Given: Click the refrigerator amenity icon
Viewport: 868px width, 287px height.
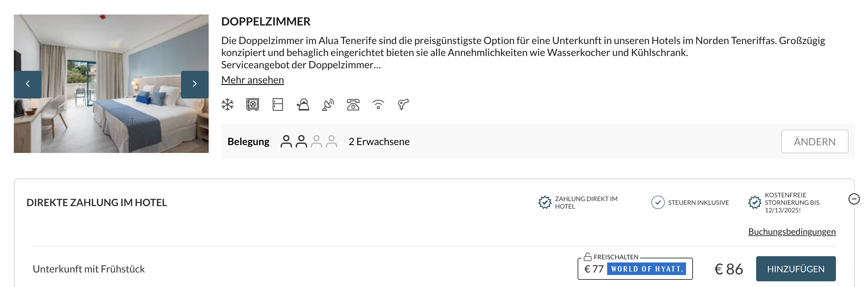Looking at the screenshot, I should point(277,104).
